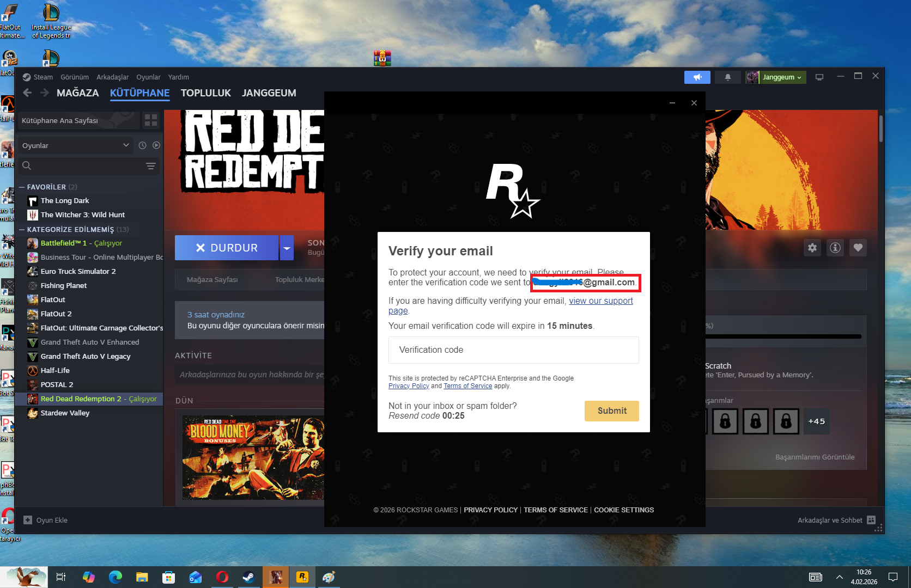
Task: Open the Arkadaşlar menu
Action: tap(113, 77)
